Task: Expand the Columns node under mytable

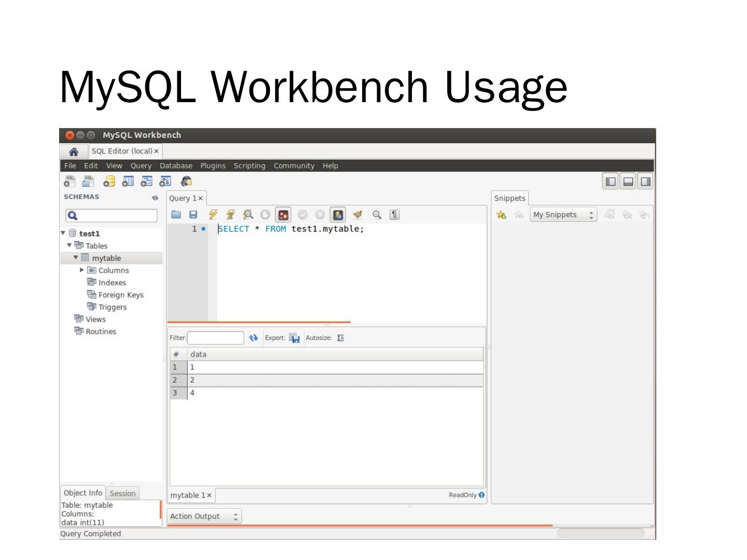Action: [82, 270]
